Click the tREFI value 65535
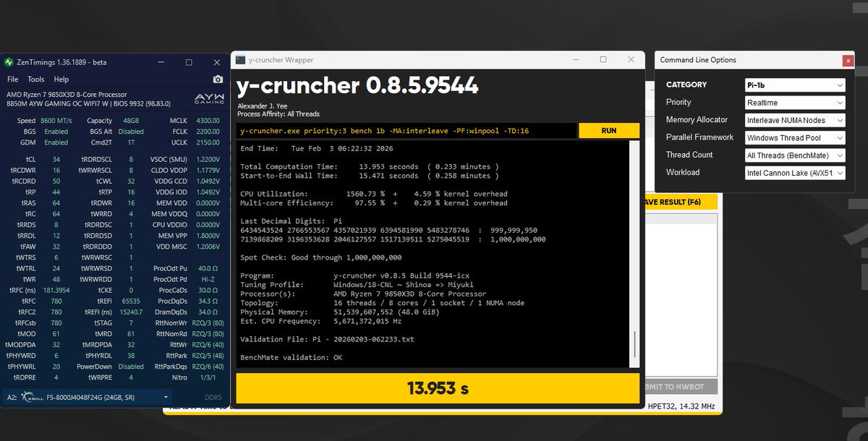 pos(130,300)
